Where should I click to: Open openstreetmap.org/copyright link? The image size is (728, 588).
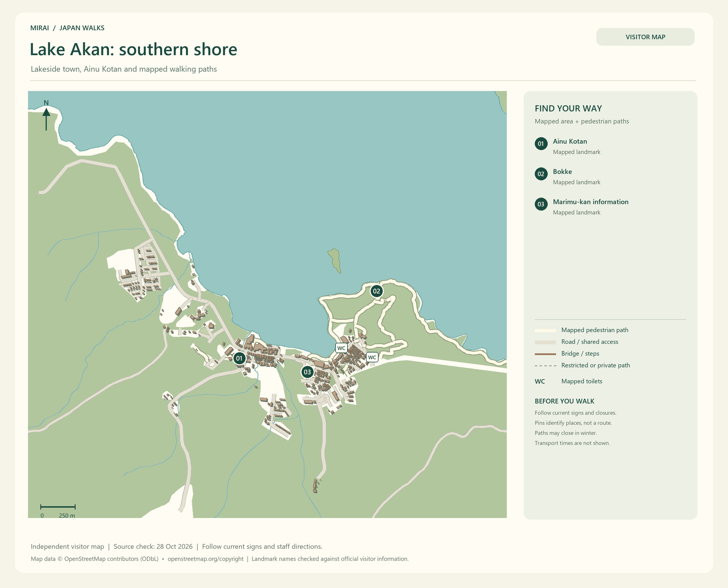pos(205,559)
